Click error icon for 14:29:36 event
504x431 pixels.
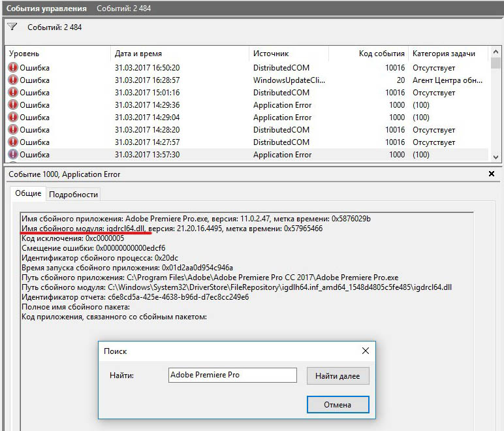pos(13,104)
